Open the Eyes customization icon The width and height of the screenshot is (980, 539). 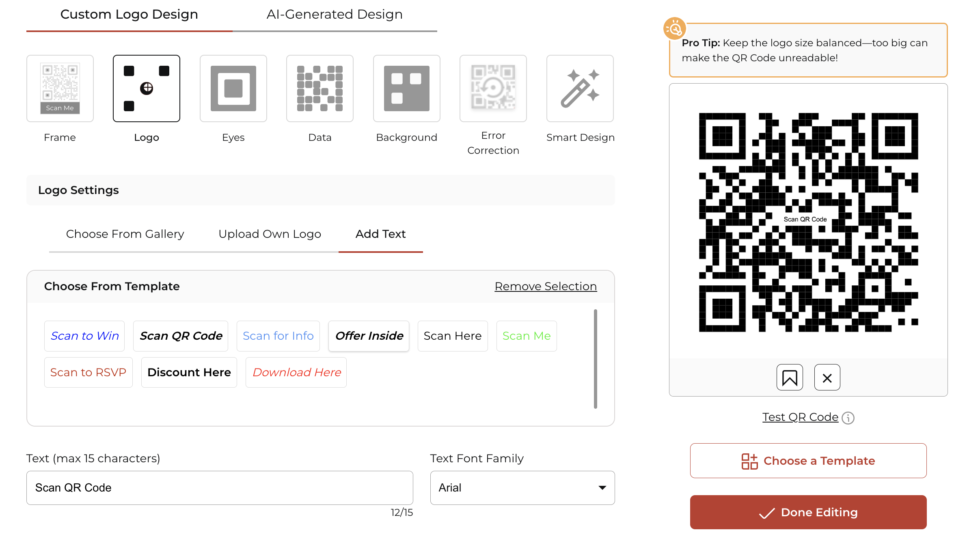click(233, 88)
